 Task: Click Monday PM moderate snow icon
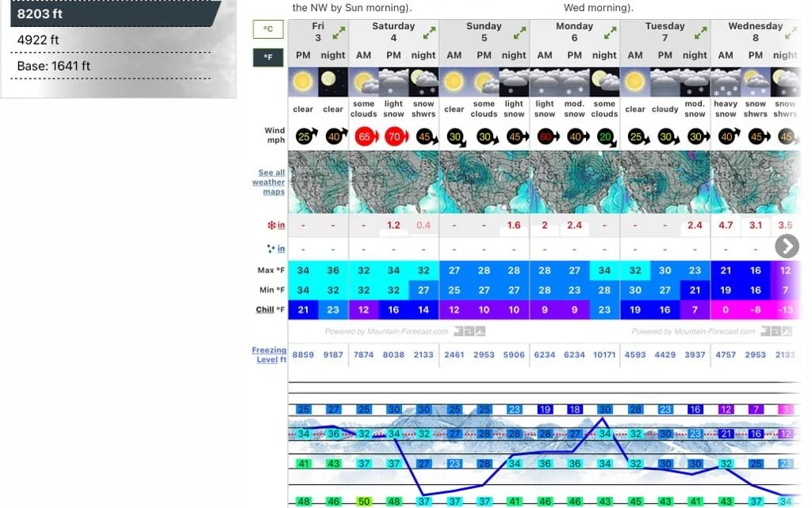[x=574, y=82]
